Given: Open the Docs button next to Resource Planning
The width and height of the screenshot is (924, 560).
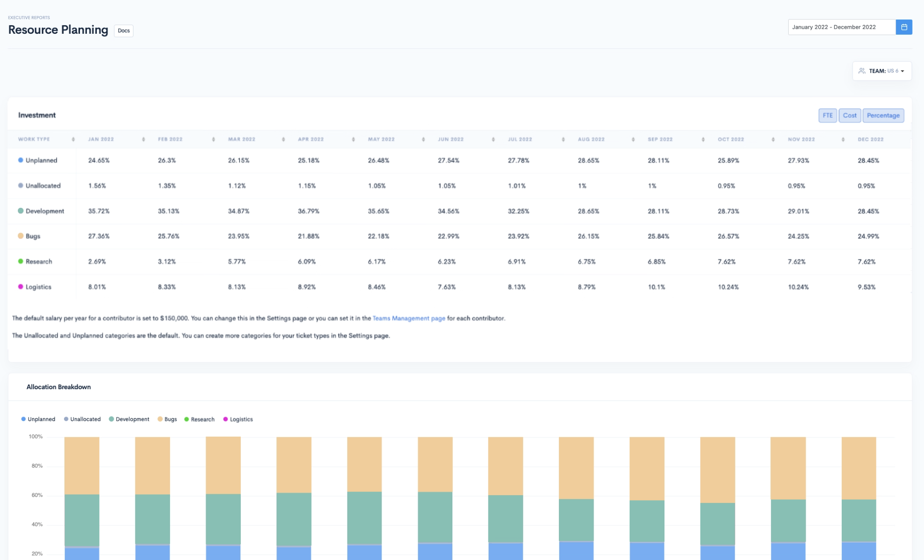Looking at the screenshot, I should [x=123, y=31].
